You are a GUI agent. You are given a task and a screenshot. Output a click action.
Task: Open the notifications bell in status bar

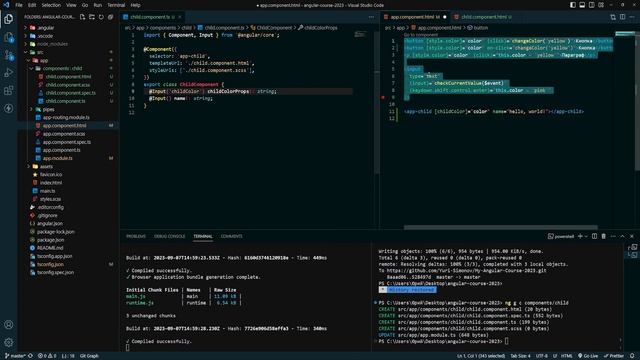pyautogui.click(x=632, y=356)
